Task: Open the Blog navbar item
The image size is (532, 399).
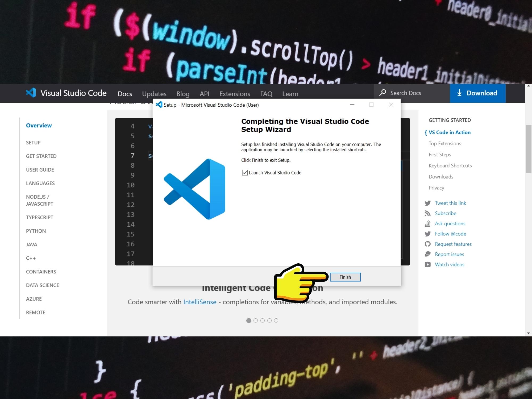Action: [183, 94]
